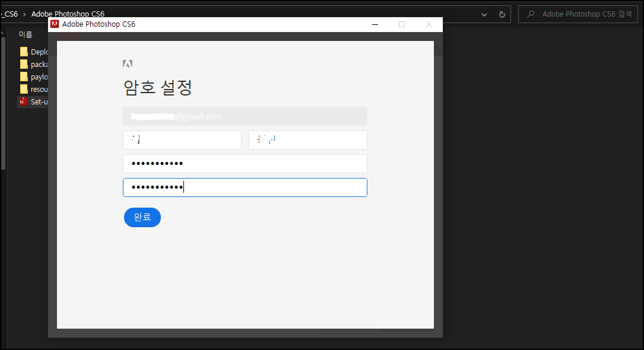Click the 암호 설정 heading

158,87
